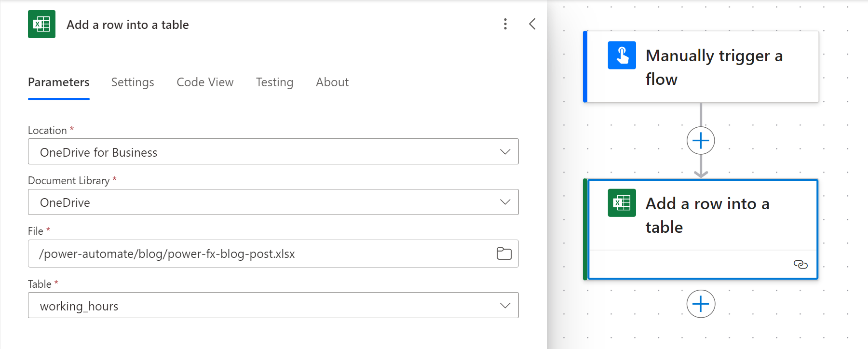Click the Excel icon in the panel header
The height and width of the screenshot is (349, 868).
[41, 24]
